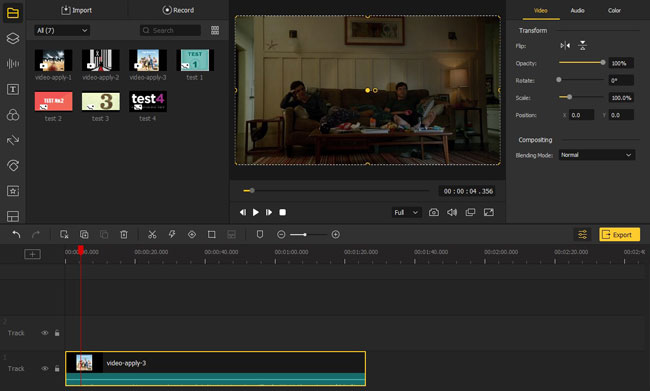Flip the clip vertically

[582, 46]
